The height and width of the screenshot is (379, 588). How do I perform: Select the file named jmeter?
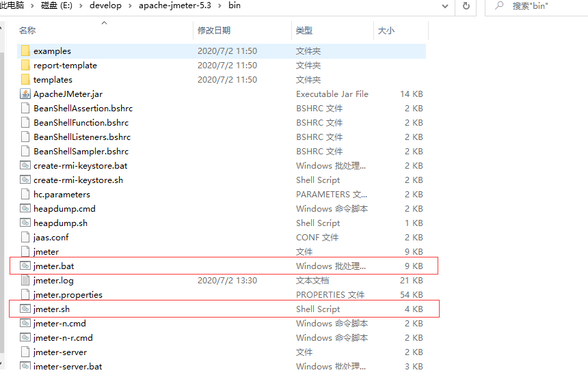[x=46, y=252]
